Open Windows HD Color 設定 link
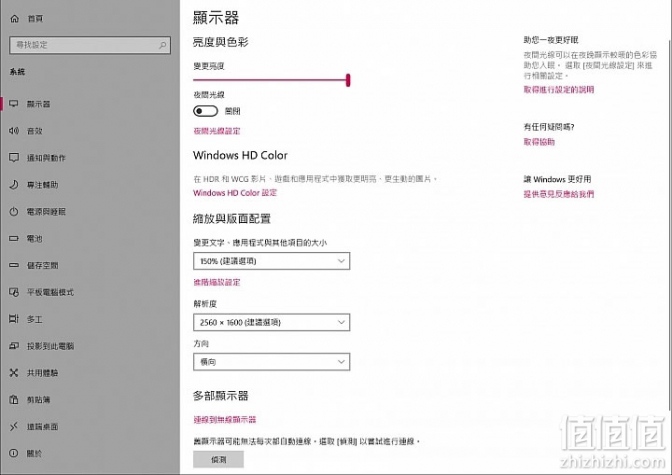This screenshot has height=475, width=672. 235,193
